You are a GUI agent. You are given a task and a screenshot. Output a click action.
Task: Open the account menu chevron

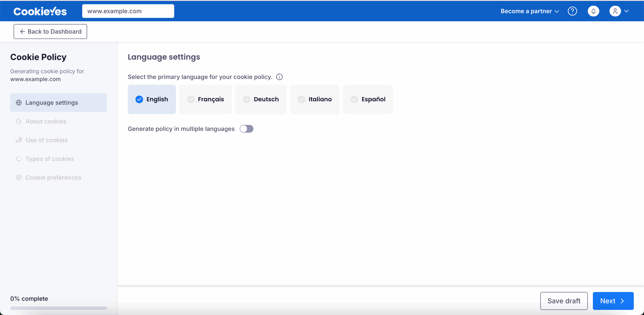[x=627, y=11]
